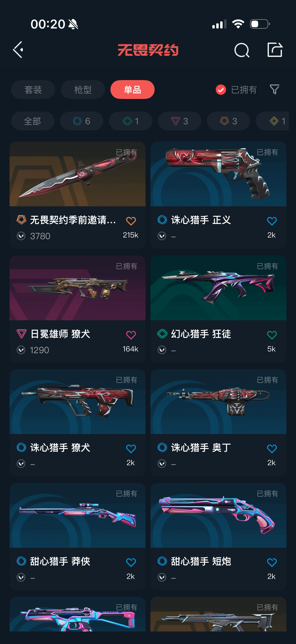This screenshot has height=644, width=296.
Task: Tap heart icon for 诛心猎手 奥丁
Action: coord(272,449)
